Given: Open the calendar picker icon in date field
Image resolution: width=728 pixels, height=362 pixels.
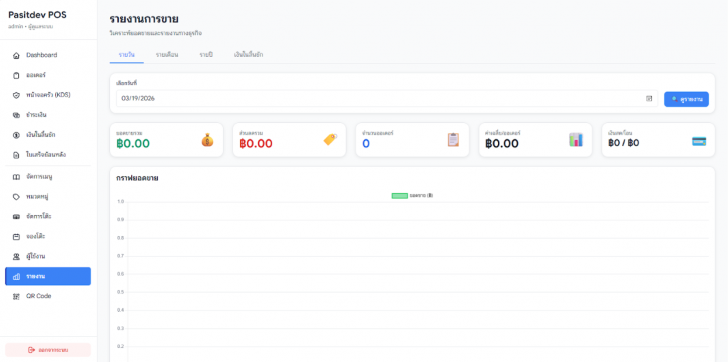Looking at the screenshot, I should tap(649, 99).
